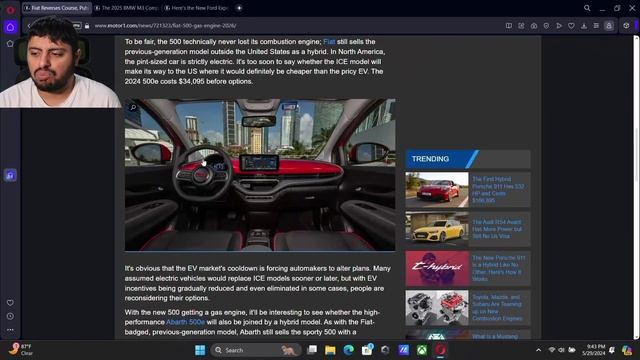The width and height of the screenshot is (640, 360).
Task: Open trending First Hybrid Porsche 911 article
Action: (x=498, y=190)
